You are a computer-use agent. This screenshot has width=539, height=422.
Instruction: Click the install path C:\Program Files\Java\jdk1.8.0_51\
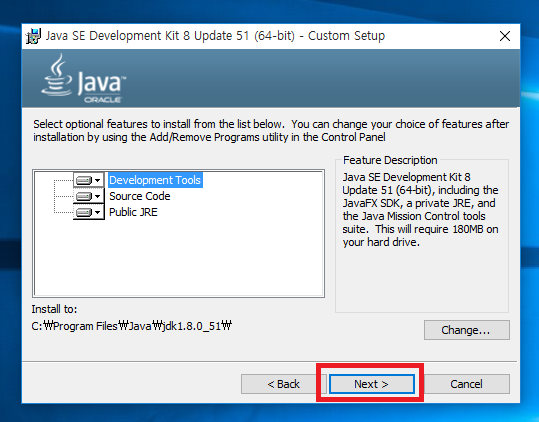(132, 326)
